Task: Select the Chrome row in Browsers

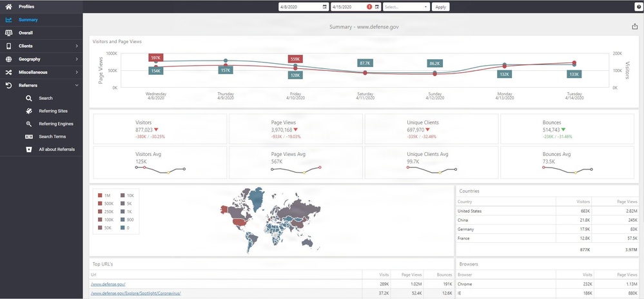Action: click(x=548, y=284)
